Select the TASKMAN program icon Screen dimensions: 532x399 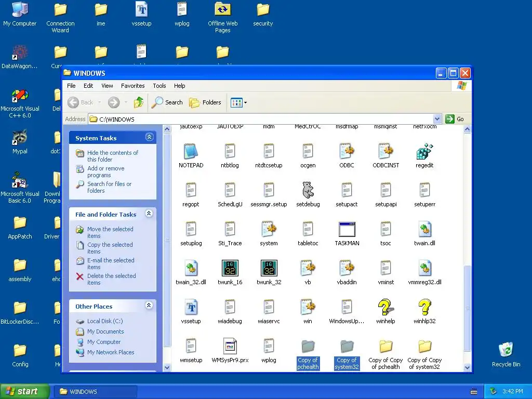(x=347, y=229)
